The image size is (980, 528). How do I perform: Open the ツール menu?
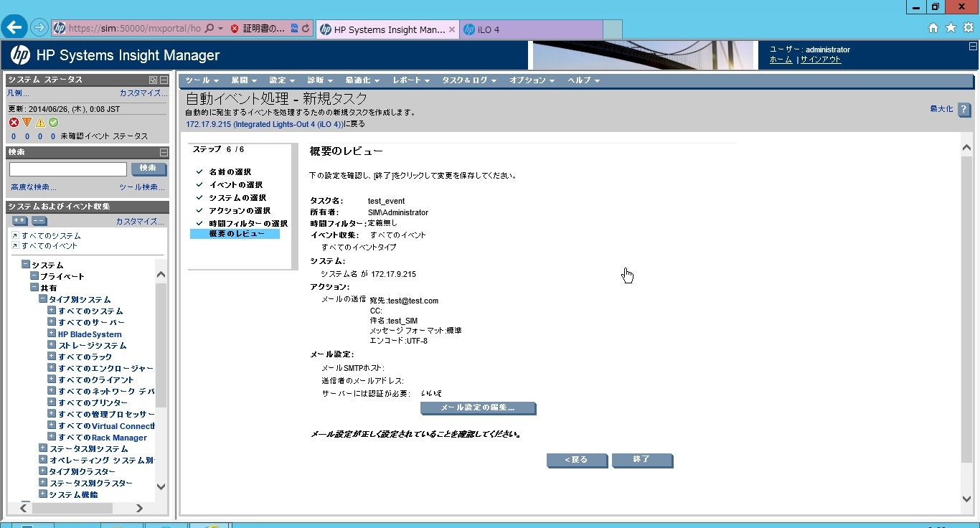[201, 80]
